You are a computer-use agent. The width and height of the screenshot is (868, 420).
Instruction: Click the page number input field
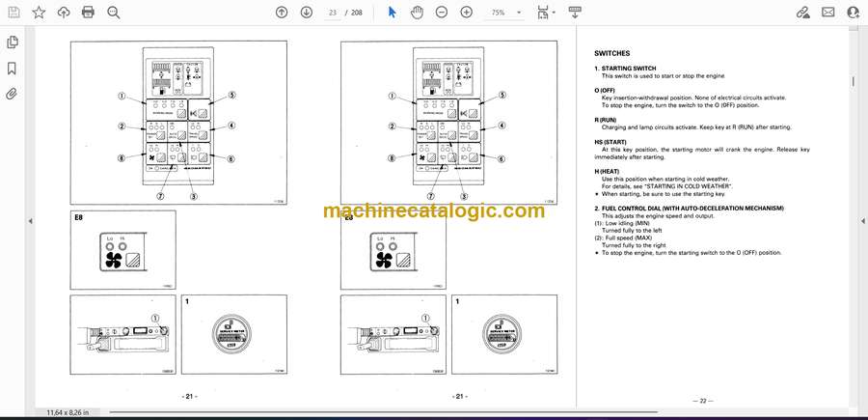pos(332,13)
